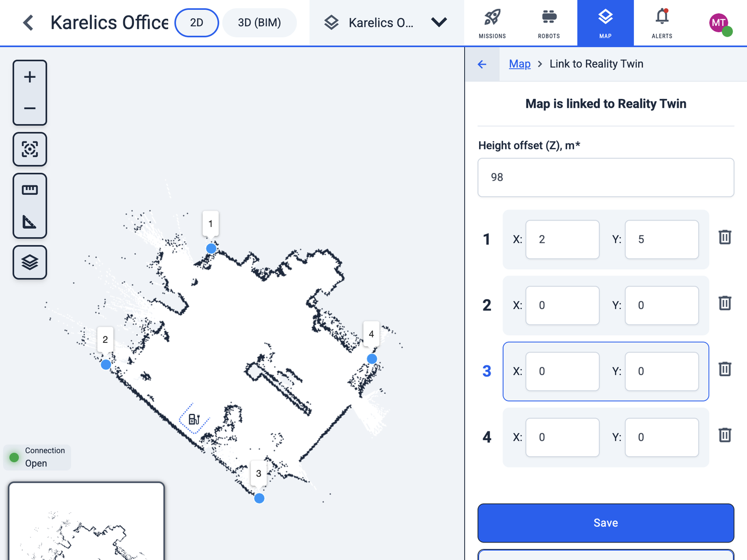
Task: Open the Alerts notifications
Action: click(662, 23)
